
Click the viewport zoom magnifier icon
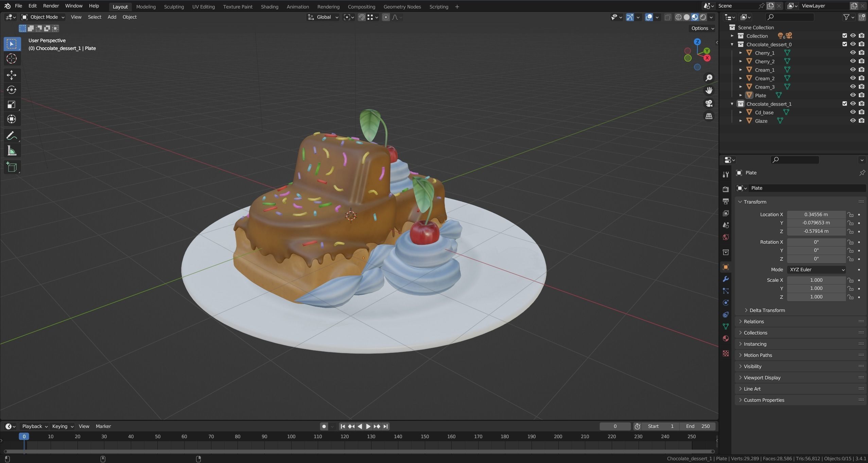709,78
